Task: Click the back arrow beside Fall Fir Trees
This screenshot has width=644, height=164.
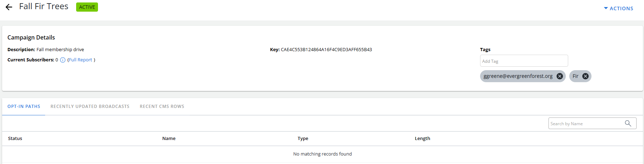Action: point(9,7)
